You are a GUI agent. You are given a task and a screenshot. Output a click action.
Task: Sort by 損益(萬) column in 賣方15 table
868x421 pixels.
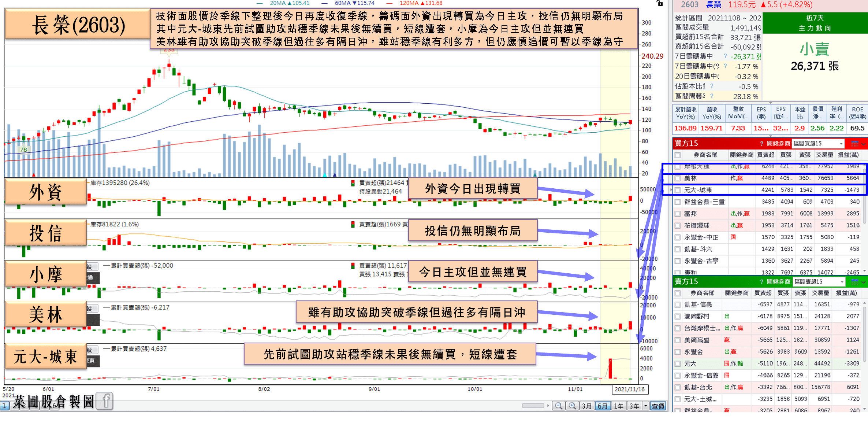(846, 293)
